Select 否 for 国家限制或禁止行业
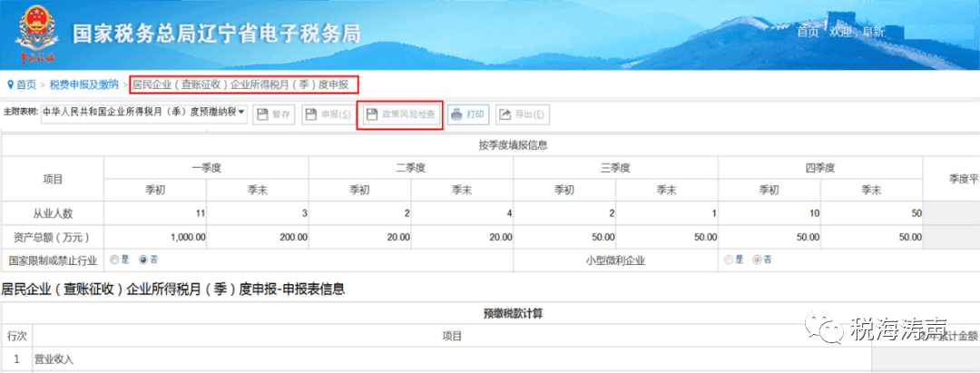Viewport: 980px width, 373px height. coord(143,260)
